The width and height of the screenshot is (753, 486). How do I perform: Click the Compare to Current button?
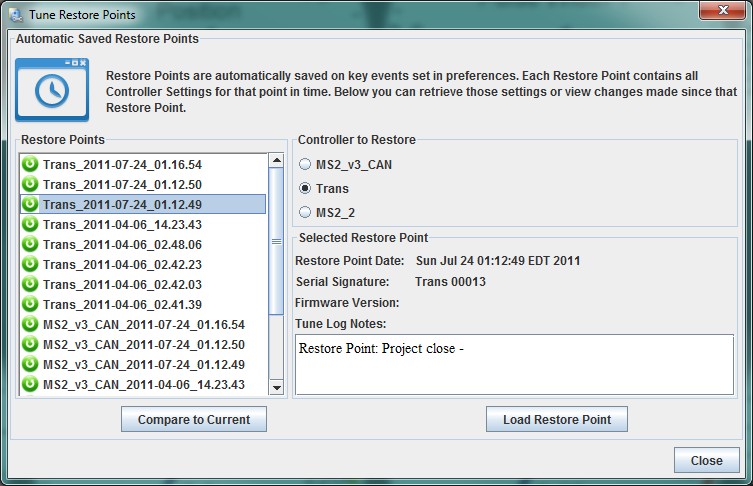[194, 419]
